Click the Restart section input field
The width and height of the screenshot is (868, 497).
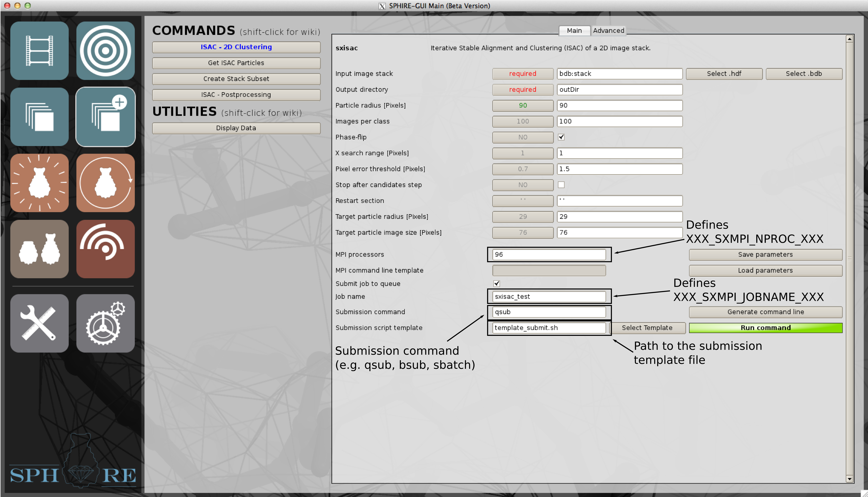pos(620,201)
